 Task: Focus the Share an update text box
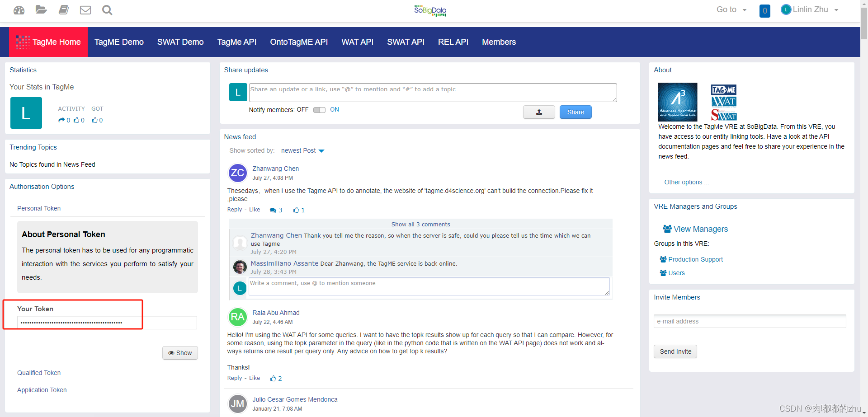pyautogui.click(x=433, y=93)
